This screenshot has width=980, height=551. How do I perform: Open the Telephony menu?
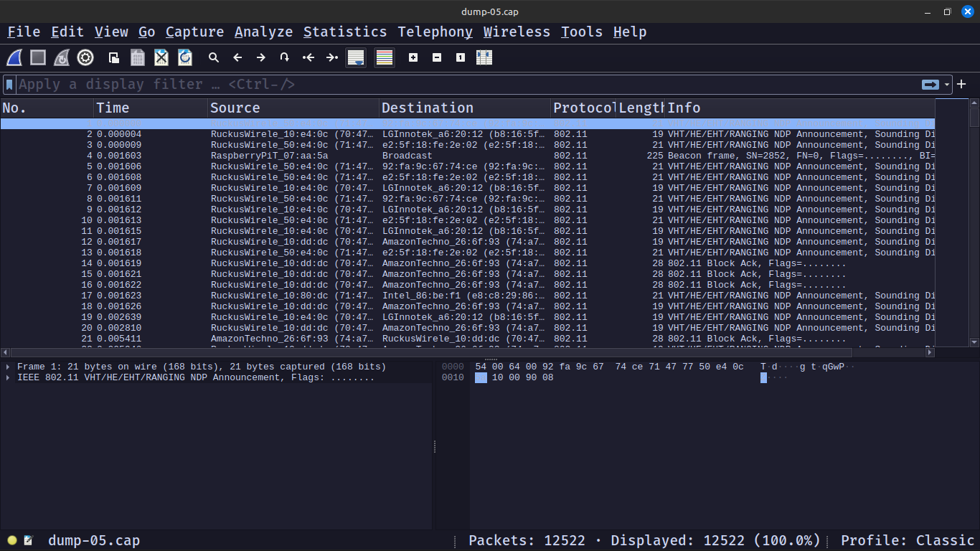point(435,32)
